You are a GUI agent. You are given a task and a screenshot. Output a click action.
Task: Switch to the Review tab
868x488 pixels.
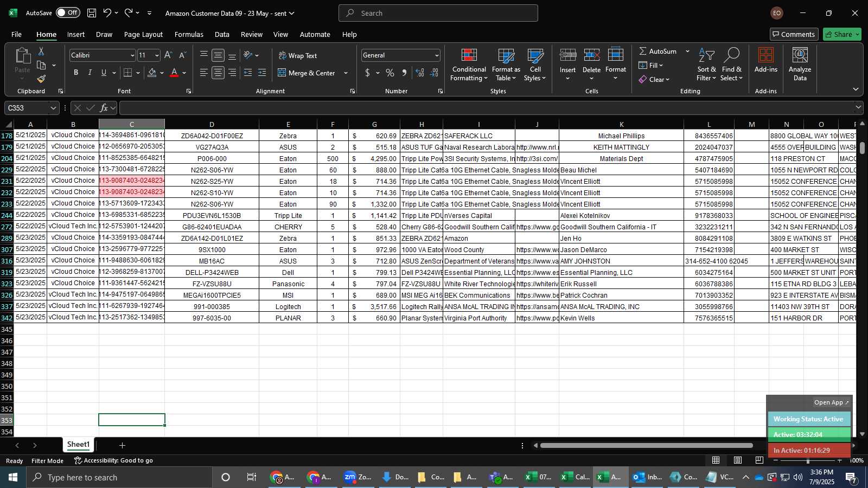click(x=252, y=34)
